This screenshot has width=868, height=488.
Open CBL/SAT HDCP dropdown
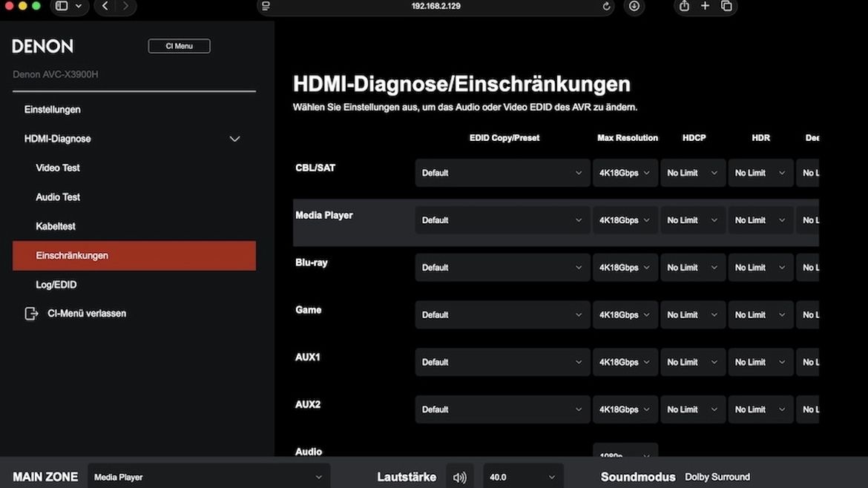tap(692, 173)
